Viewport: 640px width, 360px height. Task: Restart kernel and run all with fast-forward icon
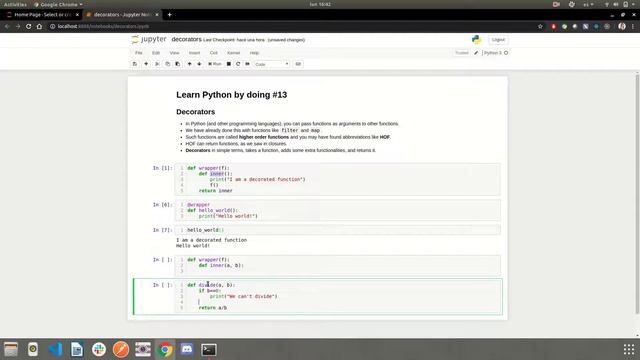247,64
